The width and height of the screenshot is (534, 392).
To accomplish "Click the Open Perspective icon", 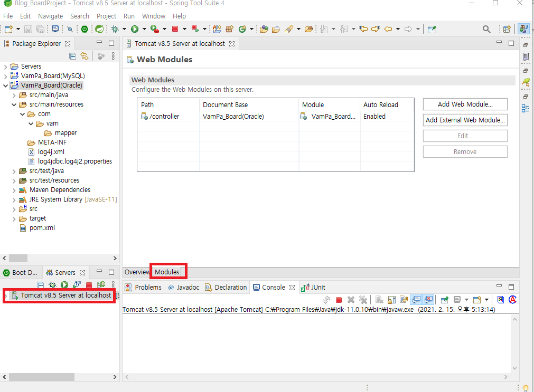I will [x=507, y=29].
